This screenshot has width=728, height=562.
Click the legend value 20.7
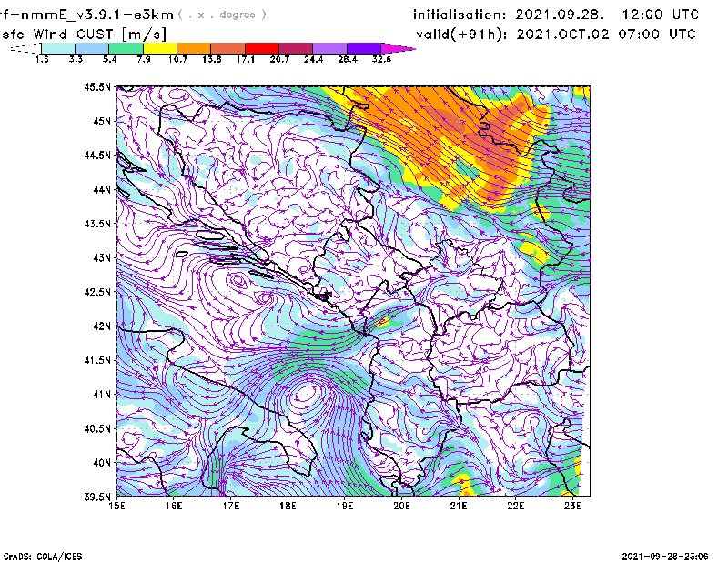pyautogui.click(x=279, y=59)
